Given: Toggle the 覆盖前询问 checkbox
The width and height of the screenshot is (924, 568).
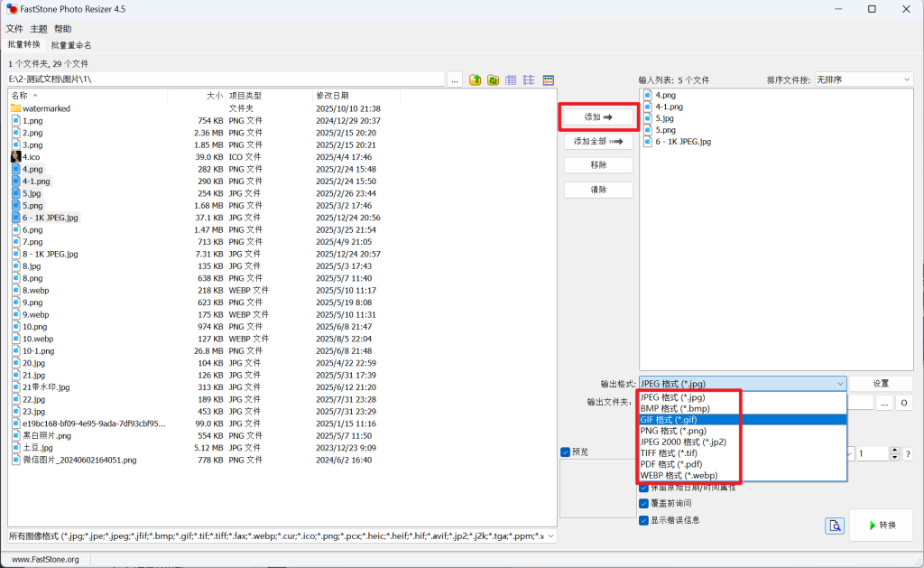Looking at the screenshot, I should click(644, 503).
